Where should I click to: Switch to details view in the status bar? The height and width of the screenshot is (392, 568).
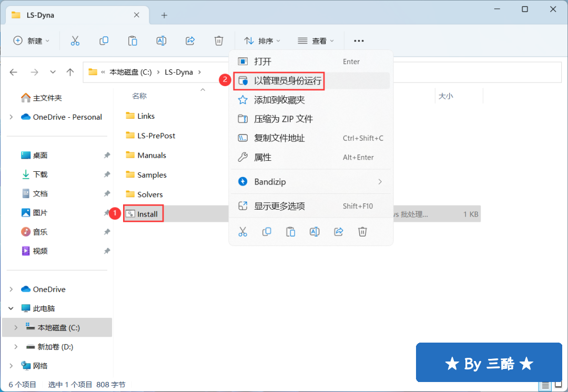[x=545, y=386]
